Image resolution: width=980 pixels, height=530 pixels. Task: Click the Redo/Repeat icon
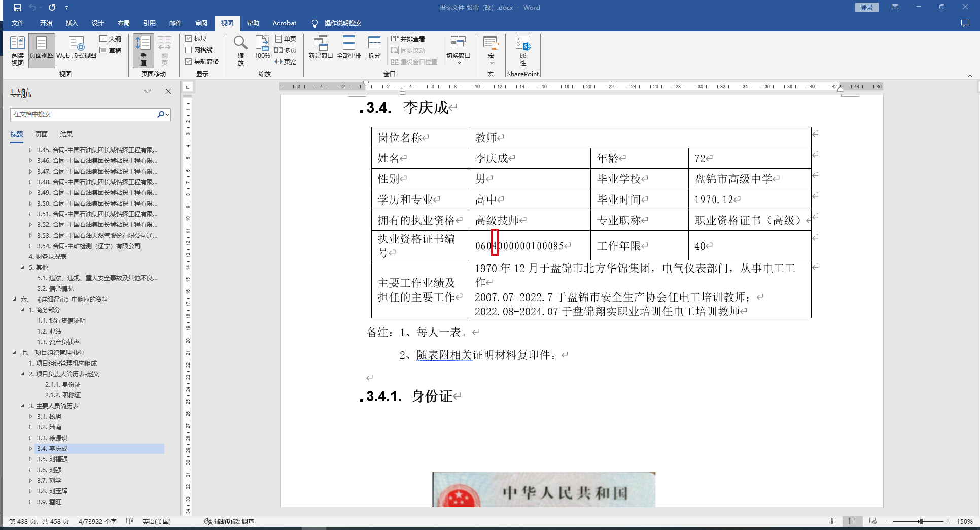pyautogui.click(x=52, y=8)
